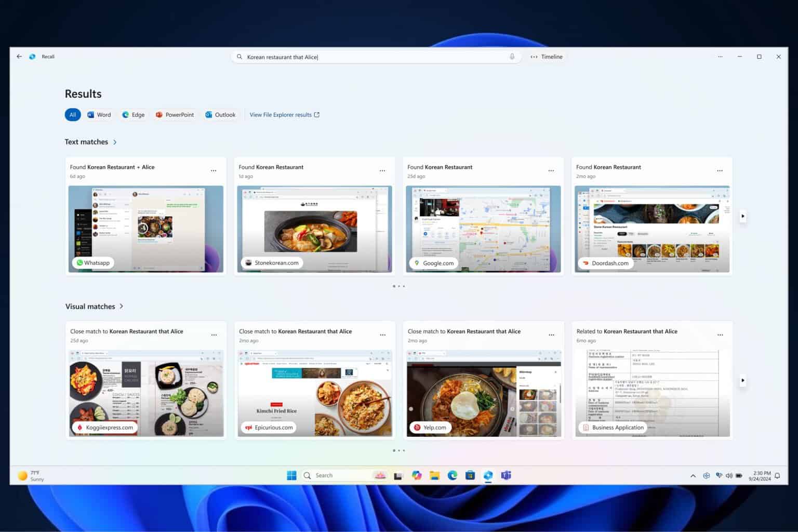Open options for the Koggiiexpress.com card
798x532 pixels.
pos(214,335)
